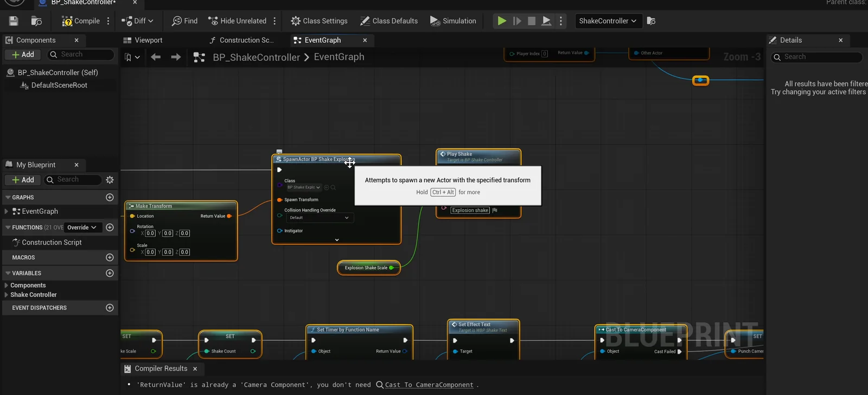Add a new function with plus icon

[110, 228]
